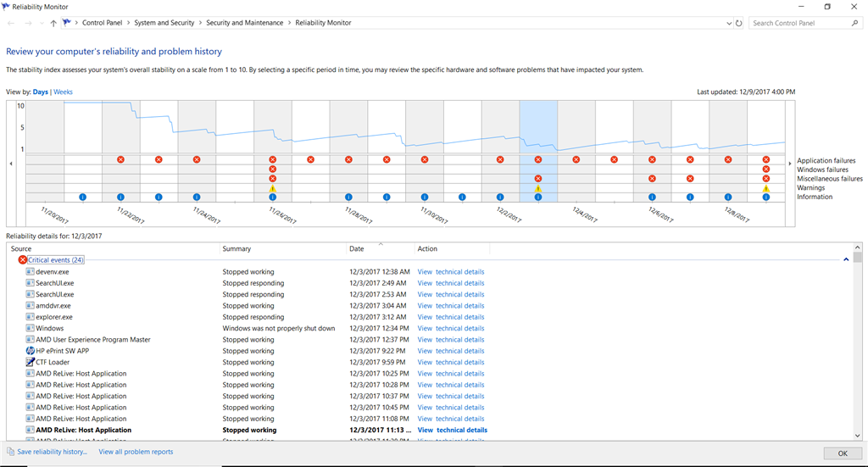Navigate to System and Security breadcrumb
Viewport: 868px width, 467px height.
pos(164,23)
